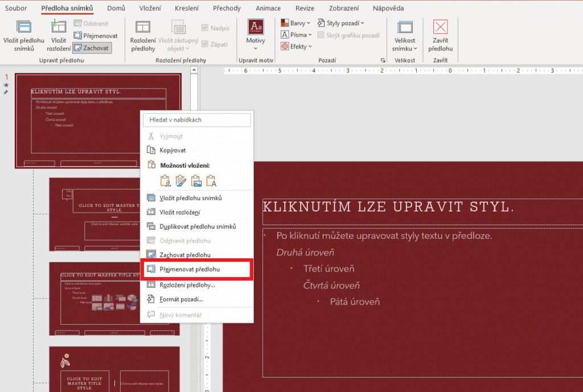Viewport: 583px width, 392px height.
Task: Open Formát pozadí from context menu
Action: pos(181,299)
